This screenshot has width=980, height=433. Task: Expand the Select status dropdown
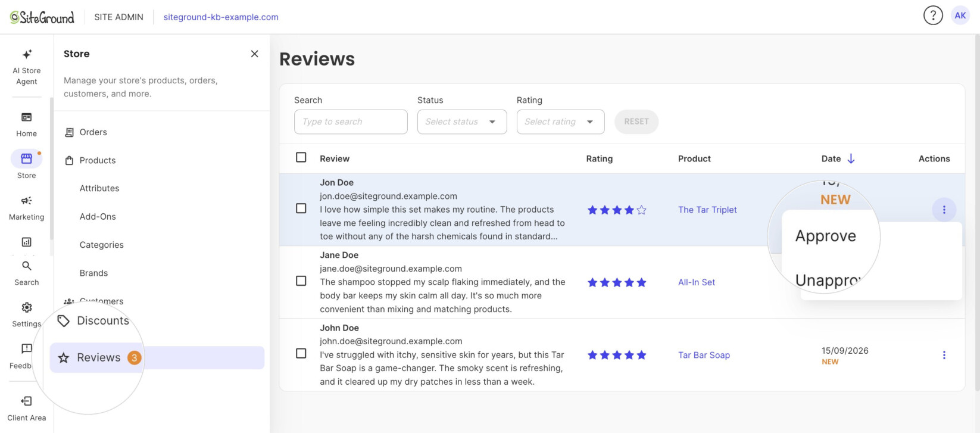(462, 122)
